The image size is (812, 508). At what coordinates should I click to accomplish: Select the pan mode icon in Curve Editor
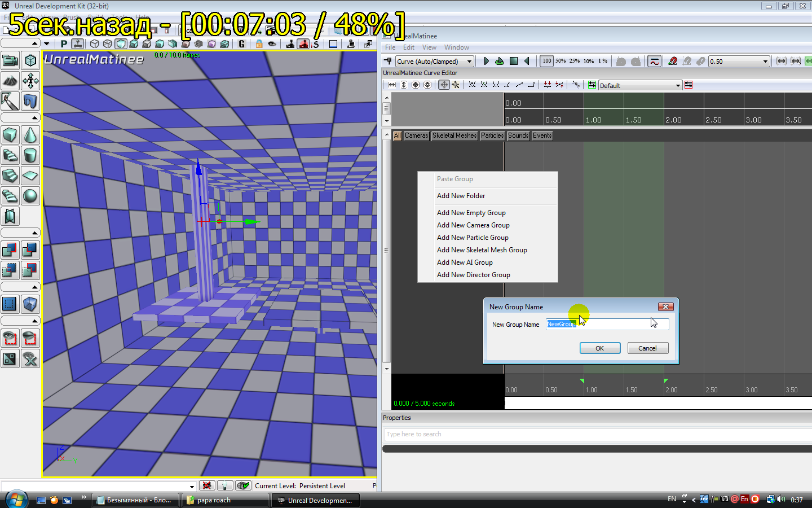444,85
